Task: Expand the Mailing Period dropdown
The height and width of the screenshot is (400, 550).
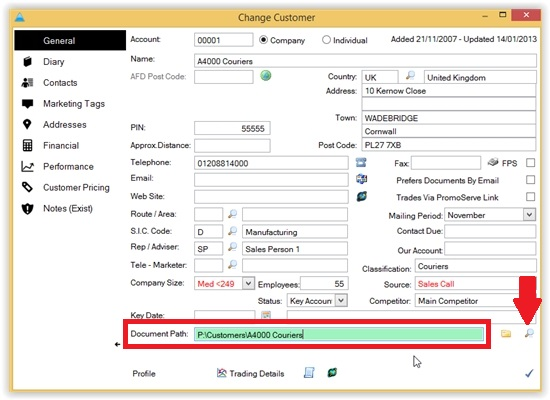Action: click(529, 214)
